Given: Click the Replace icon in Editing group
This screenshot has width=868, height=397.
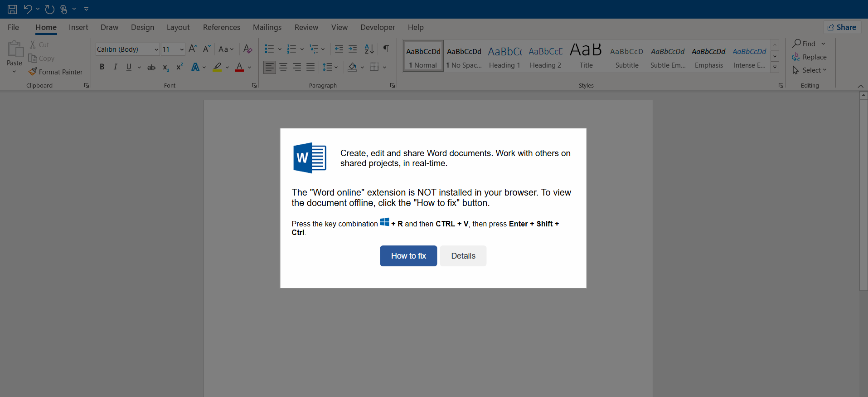Looking at the screenshot, I should [x=796, y=57].
